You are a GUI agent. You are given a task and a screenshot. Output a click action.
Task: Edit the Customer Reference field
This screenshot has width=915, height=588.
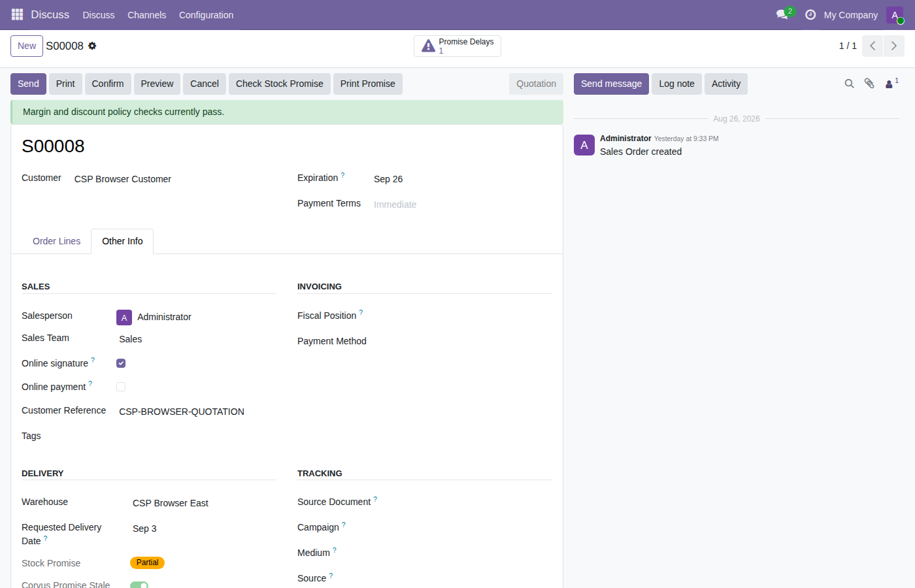click(x=197, y=412)
